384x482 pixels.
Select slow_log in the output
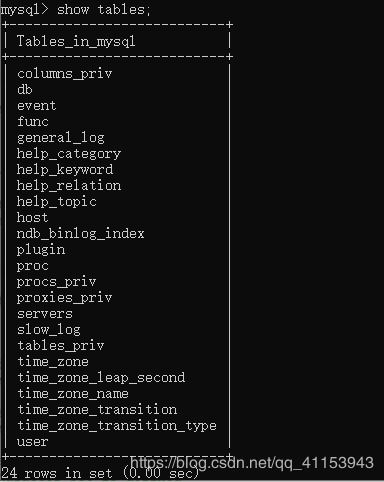click(49, 330)
